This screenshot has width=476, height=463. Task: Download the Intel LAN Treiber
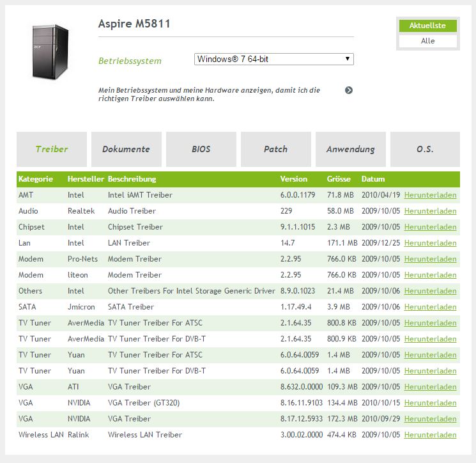[430, 243]
